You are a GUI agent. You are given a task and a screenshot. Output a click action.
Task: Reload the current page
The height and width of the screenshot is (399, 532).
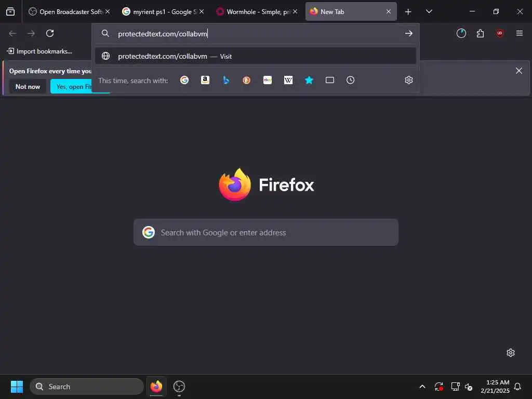pos(50,33)
